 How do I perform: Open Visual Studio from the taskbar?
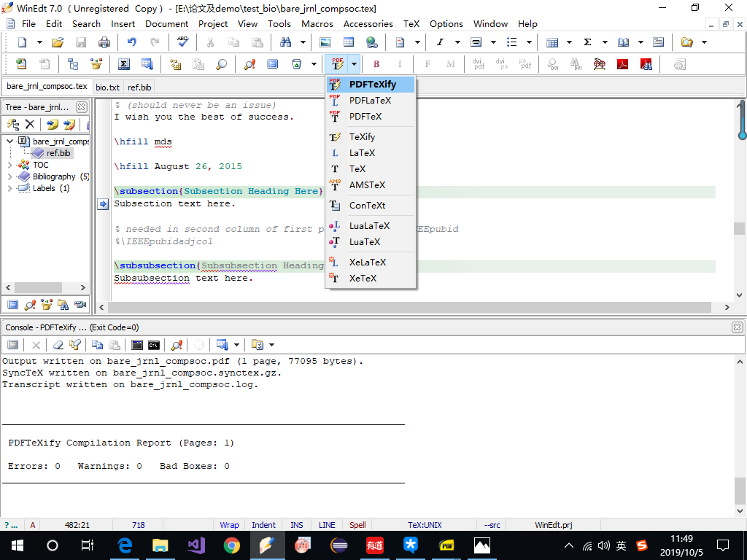pos(196,545)
